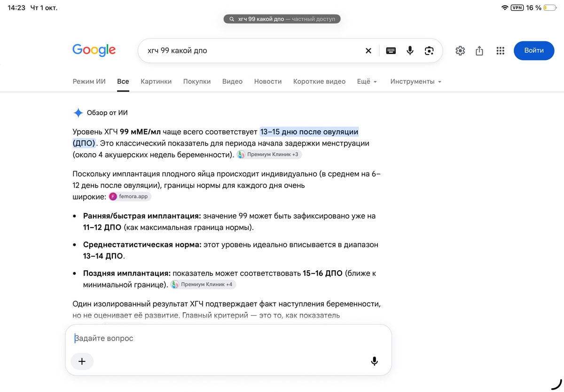This screenshot has width=564, height=392.
Task: Click the 15–16 ДПО bold text
Action: [322, 273]
